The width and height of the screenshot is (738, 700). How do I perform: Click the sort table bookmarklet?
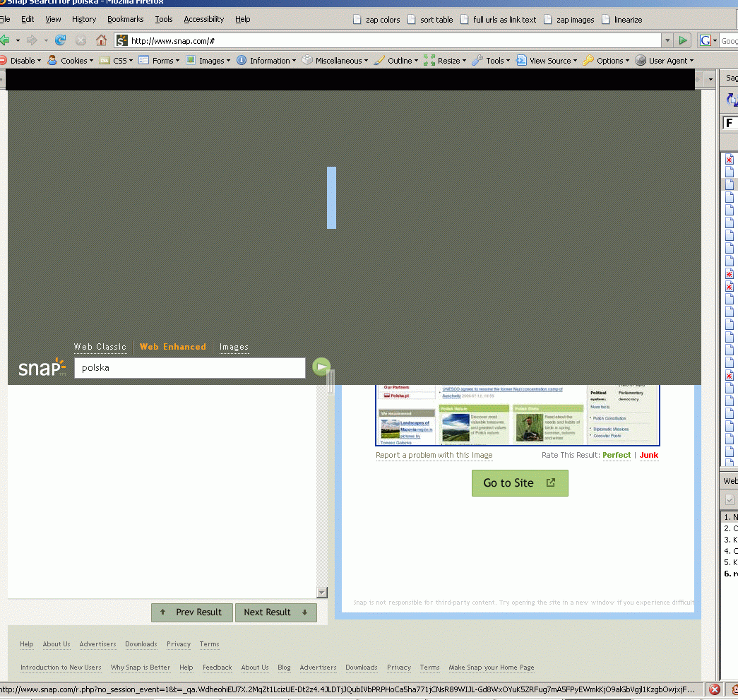(x=430, y=20)
